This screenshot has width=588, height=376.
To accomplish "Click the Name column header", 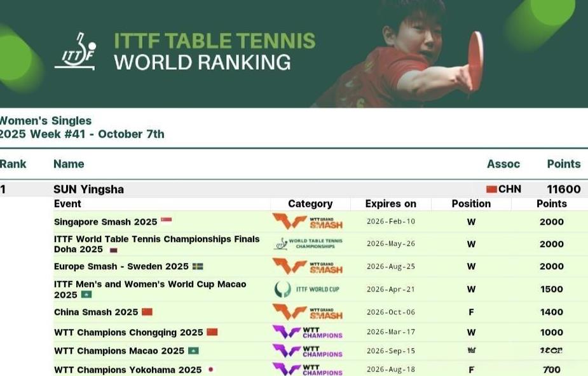I will pos(69,164).
